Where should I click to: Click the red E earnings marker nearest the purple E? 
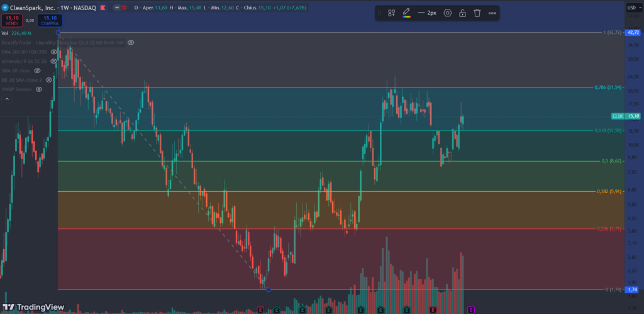(433, 310)
